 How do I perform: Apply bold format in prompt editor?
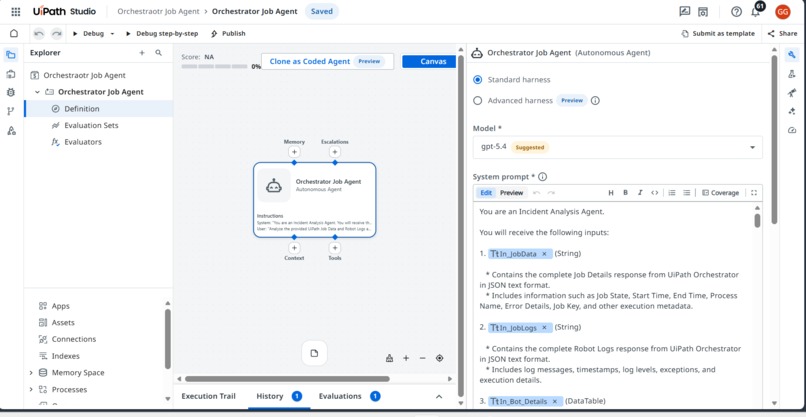point(626,193)
